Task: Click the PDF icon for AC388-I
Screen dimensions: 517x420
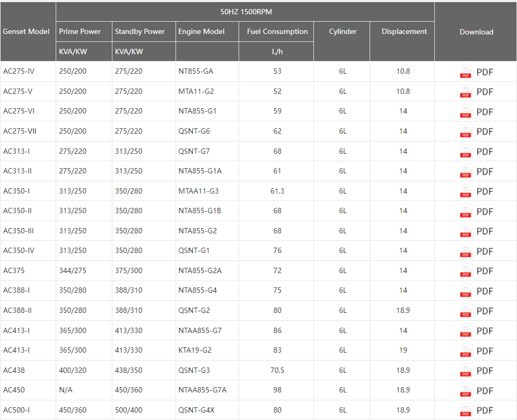Action: pos(466,291)
